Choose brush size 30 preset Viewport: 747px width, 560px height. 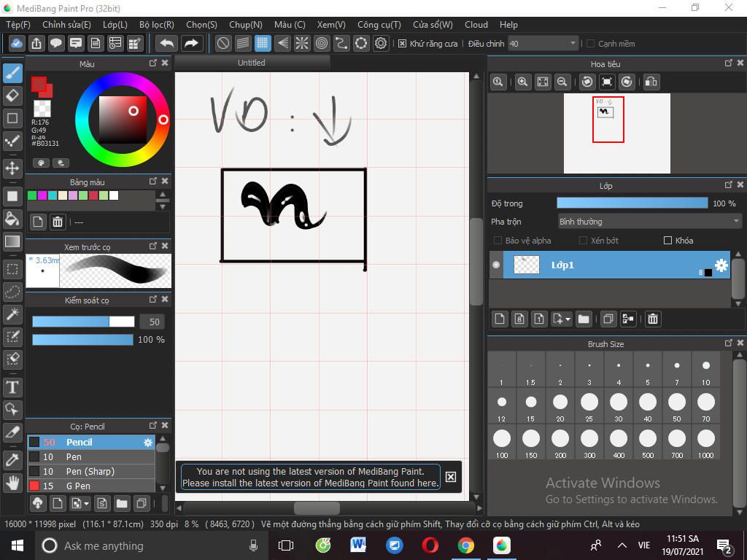click(619, 407)
